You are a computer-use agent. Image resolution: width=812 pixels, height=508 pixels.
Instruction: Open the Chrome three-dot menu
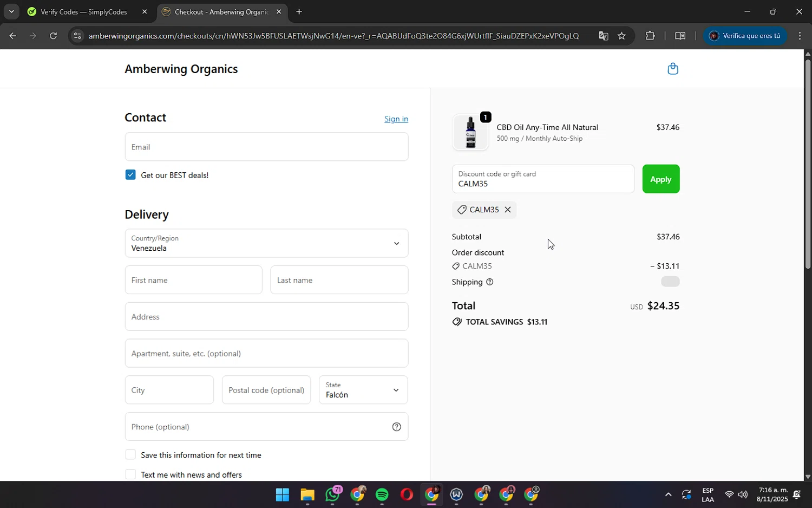tap(800, 36)
